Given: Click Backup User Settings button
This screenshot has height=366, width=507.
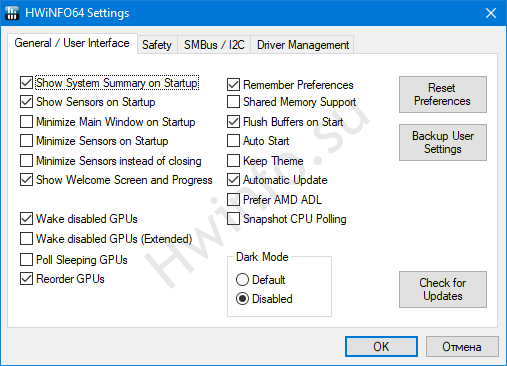Looking at the screenshot, I should coord(443,142).
